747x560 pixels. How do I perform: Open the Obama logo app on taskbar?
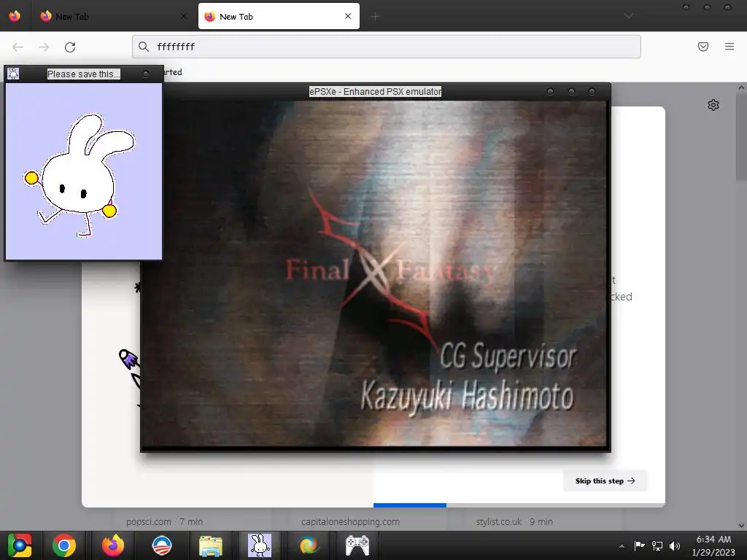(161, 545)
